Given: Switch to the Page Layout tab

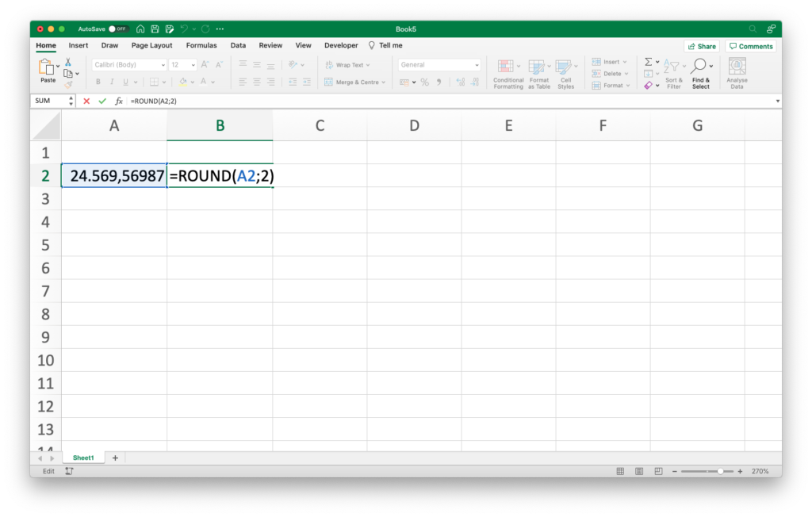Looking at the screenshot, I should click(151, 45).
